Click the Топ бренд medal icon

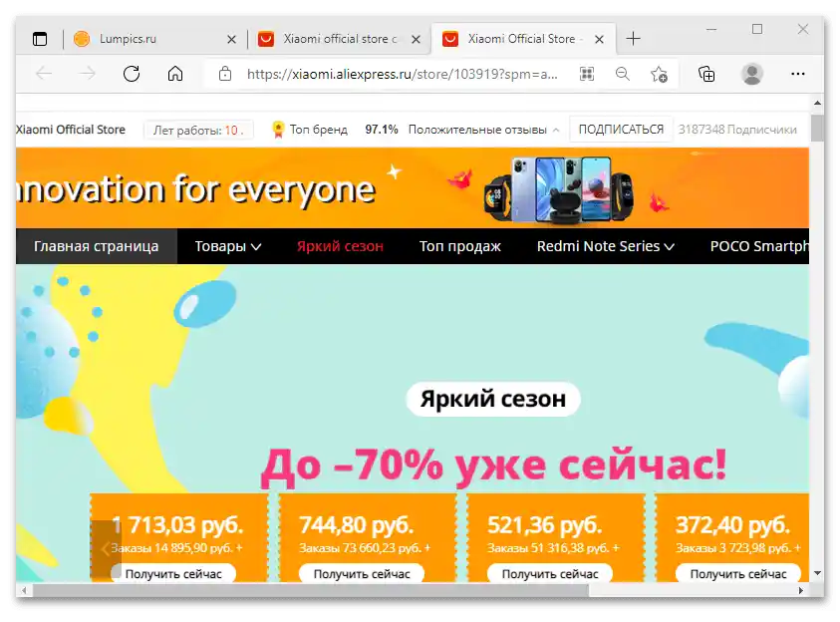278,130
